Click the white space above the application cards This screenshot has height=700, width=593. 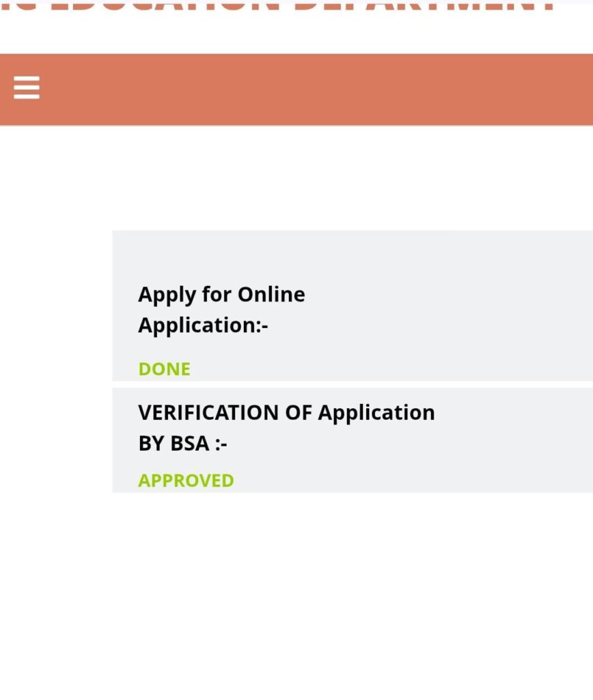(x=307, y=178)
